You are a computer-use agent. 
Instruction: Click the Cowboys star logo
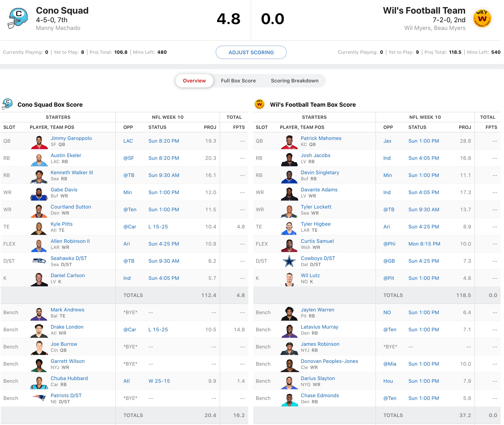point(289,261)
